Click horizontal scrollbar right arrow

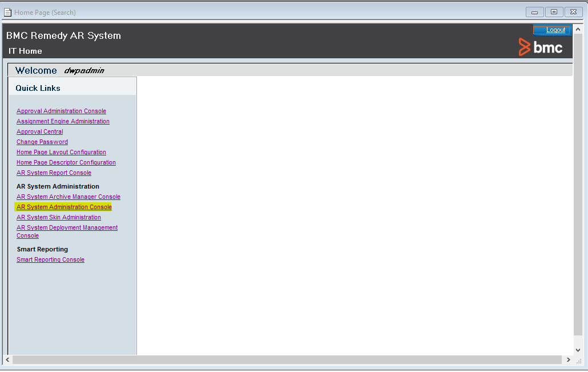click(x=568, y=359)
